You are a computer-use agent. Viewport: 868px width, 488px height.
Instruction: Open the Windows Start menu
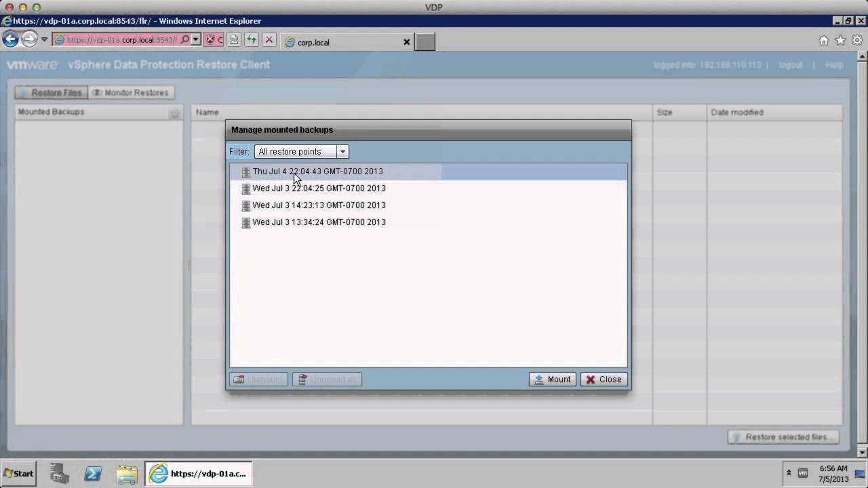[19, 474]
